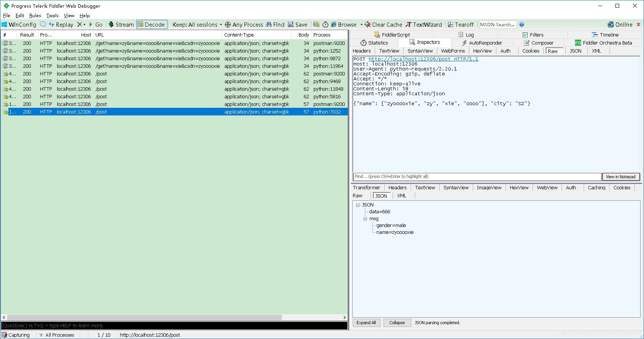Click the localhost:12306/post URL link

423,59
